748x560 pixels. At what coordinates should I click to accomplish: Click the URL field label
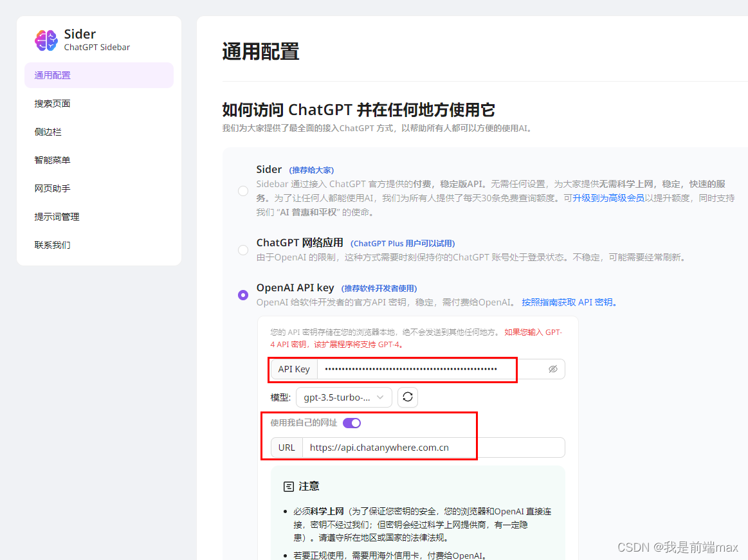pos(287,447)
